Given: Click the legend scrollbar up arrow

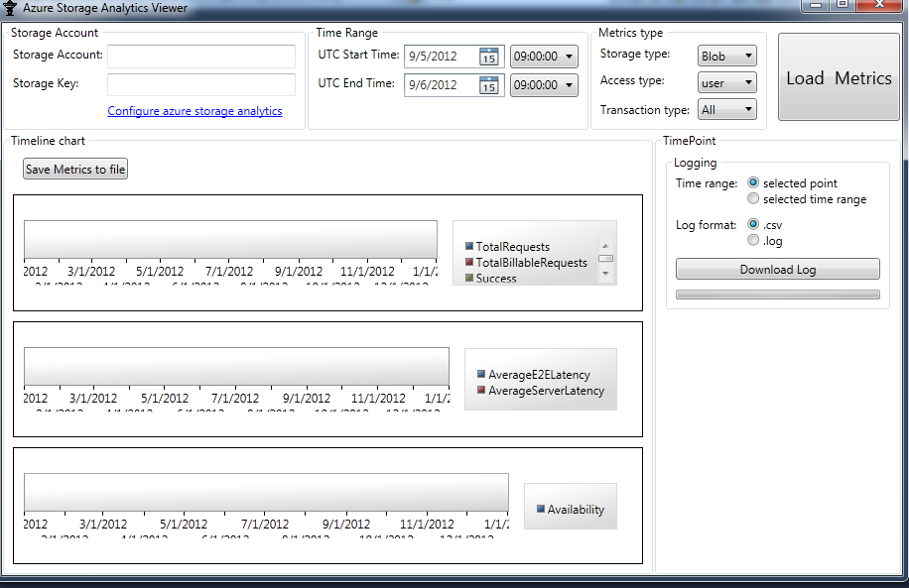Looking at the screenshot, I should [x=605, y=246].
